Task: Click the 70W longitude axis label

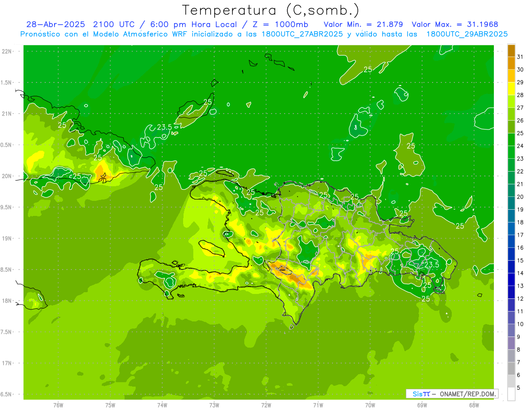Action: (x=370, y=405)
